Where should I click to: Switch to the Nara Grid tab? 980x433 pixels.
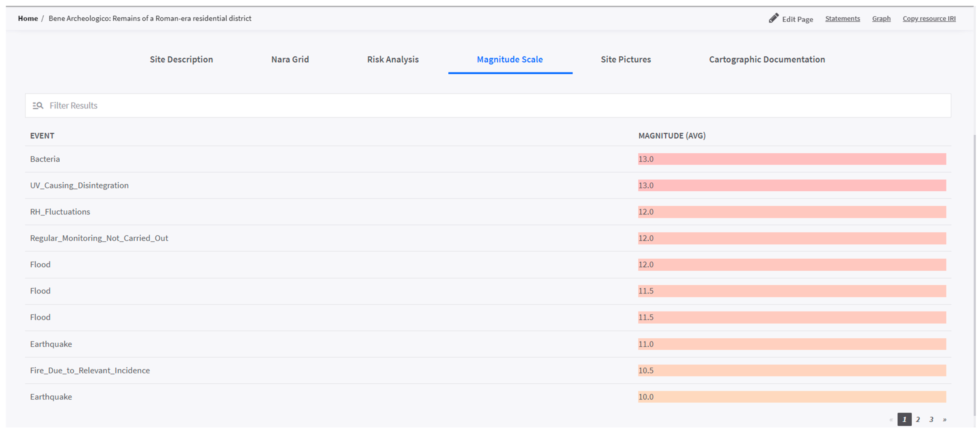(x=290, y=59)
